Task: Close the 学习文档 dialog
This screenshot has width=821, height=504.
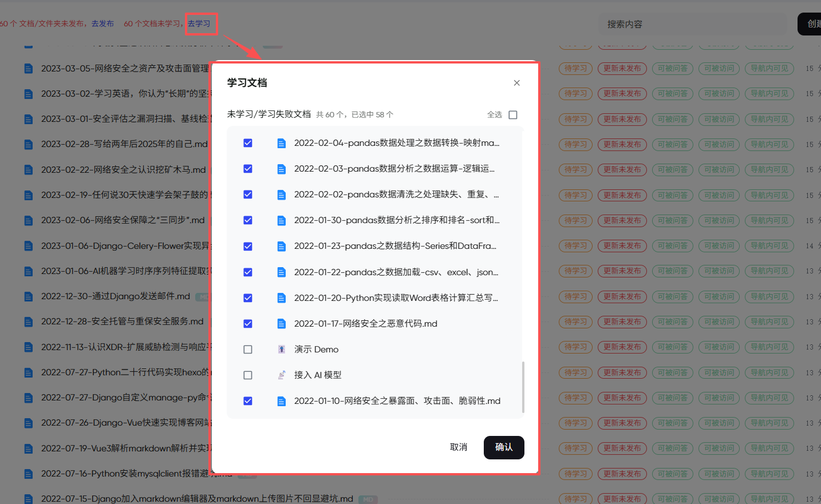Action: tap(516, 82)
